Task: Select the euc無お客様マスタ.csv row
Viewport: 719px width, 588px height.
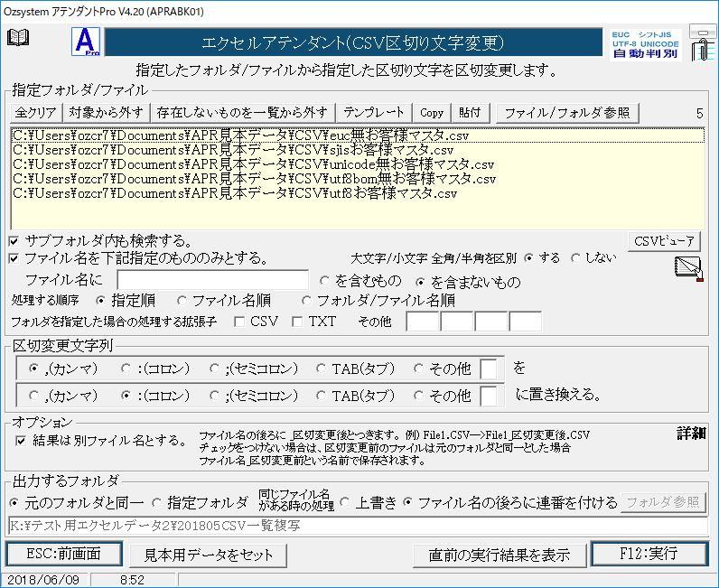Action: coord(357,135)
